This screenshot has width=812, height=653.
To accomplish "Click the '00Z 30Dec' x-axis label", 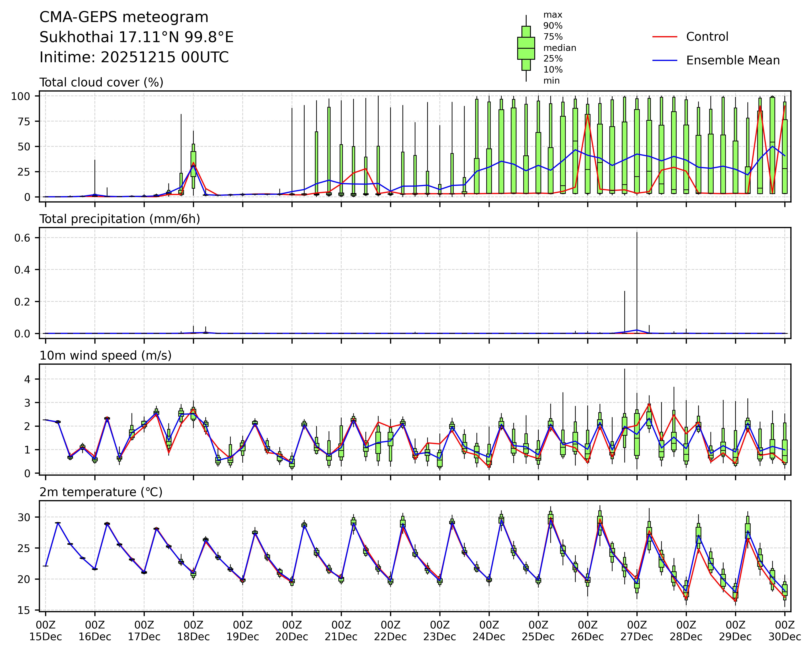I will coord(784,631).
